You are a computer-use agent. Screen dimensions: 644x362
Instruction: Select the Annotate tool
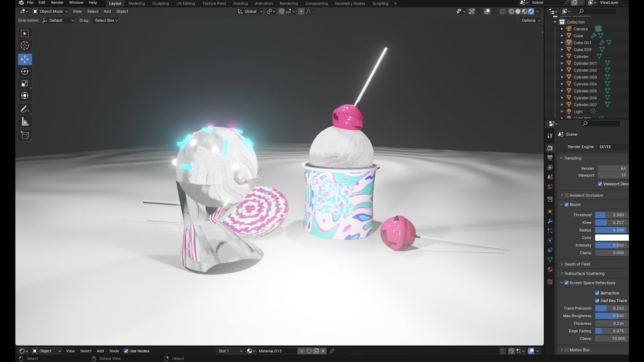25,109
